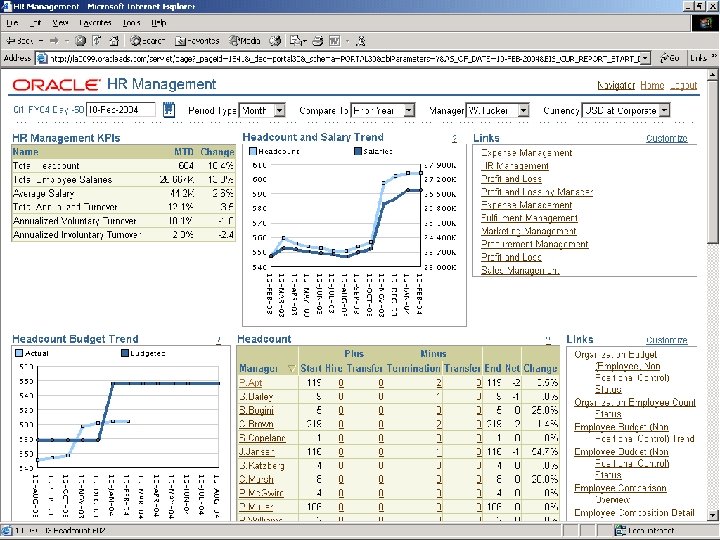
Task: Open the Marketing Management link
Action: (529, 231)
